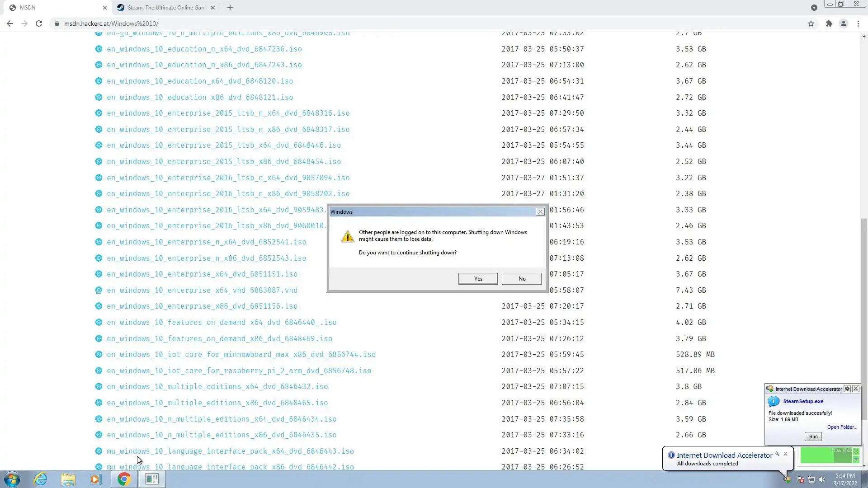868x488 pixels.
Task: Click wrench icon in the downloads completed balloon
Action: click(777, 454)
